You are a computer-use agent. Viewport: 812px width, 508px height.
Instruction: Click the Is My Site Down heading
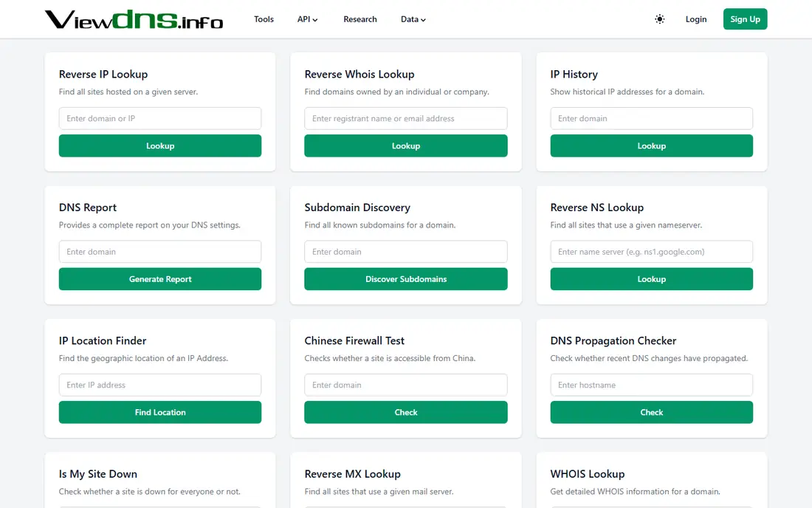click(x=98, y=474)
